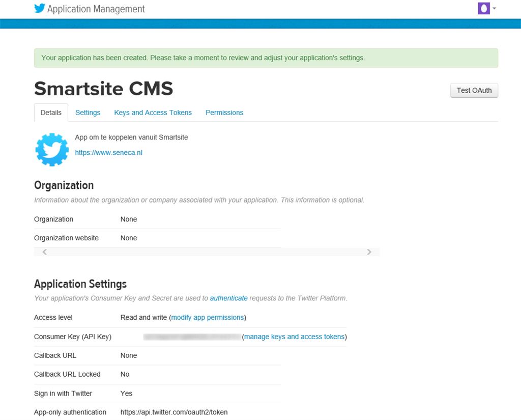Go to the Permissions tab
The height and width of the screenshot is (420, 521).
click(x=224, y=113)
